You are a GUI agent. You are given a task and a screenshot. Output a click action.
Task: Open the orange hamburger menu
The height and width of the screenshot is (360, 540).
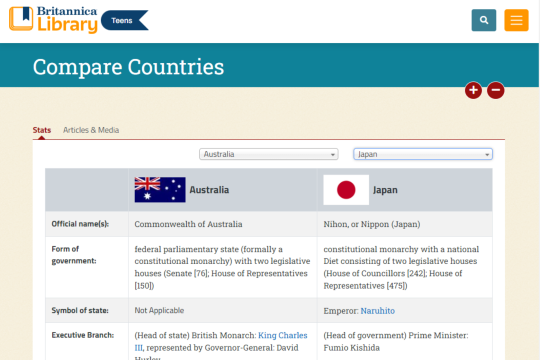(x=516, y=20)
